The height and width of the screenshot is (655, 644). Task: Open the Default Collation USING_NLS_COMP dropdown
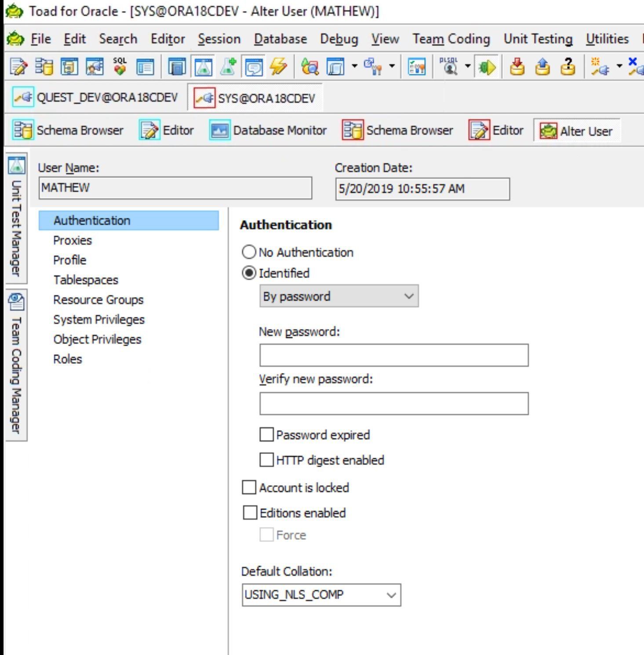pyautogui.click(x=321, y=595)
